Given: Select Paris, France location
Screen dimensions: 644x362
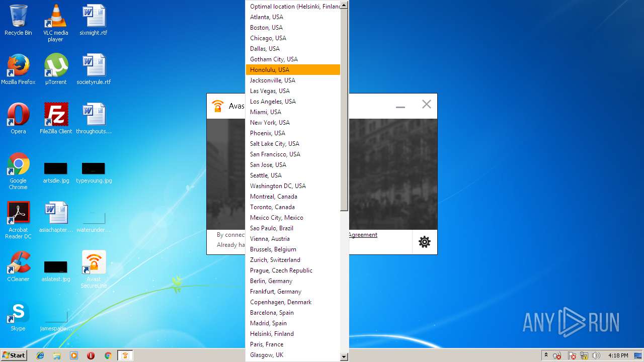Looking at the screenshot, I should pyautogui.click(x=293, y=344).
